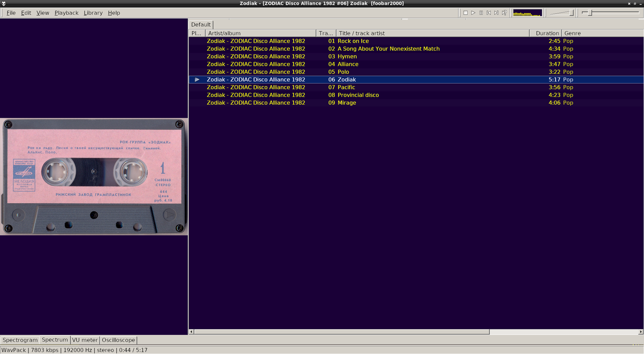The height and width of the screenshot is (354, 644).
Task: Open the Help menu
Action: 114,13
